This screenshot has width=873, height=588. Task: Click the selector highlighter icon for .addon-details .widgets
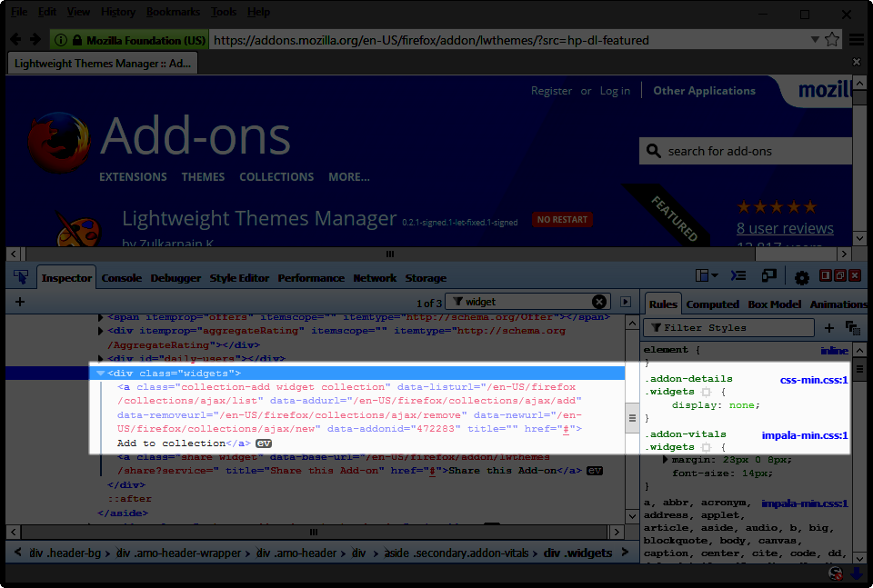tap(706, 392)
